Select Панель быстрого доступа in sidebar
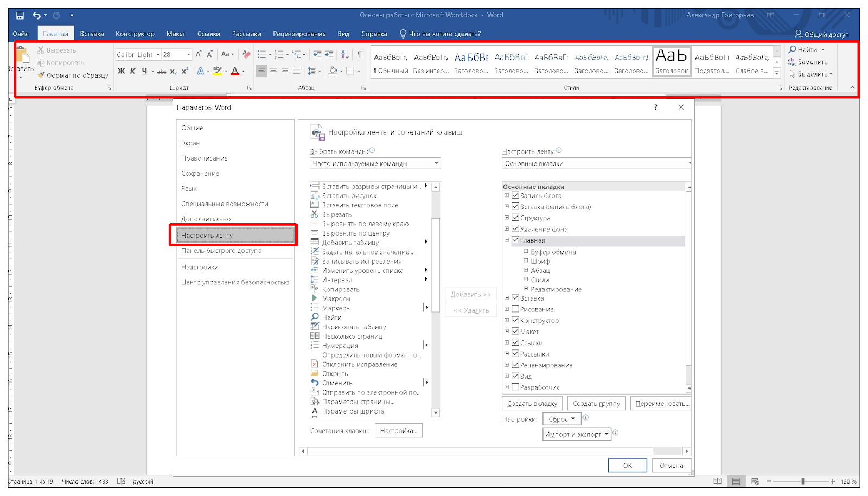 (221, 251)
